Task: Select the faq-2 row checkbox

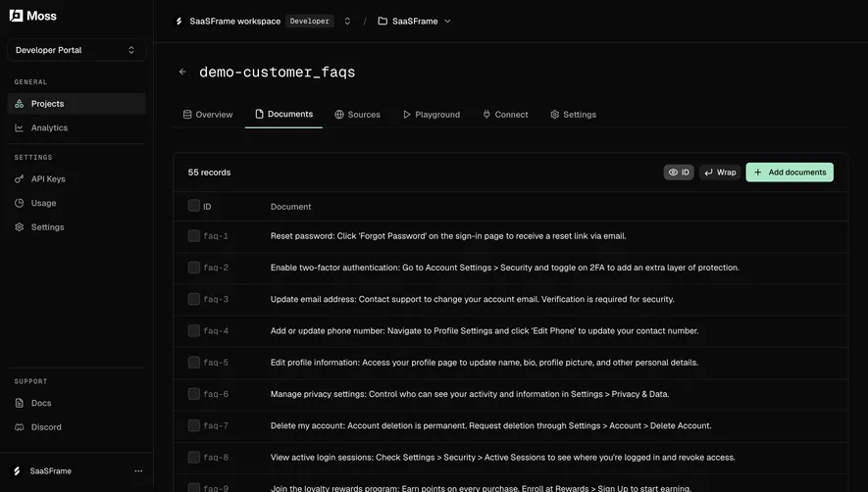Action: tap(194, 268)
